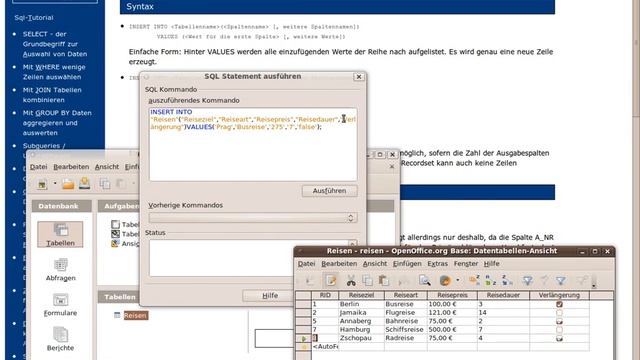Toggle the Verlängerung checkbox for Zschopau
The height and width of the screenshot is (360, 640).
coord(559,338)
